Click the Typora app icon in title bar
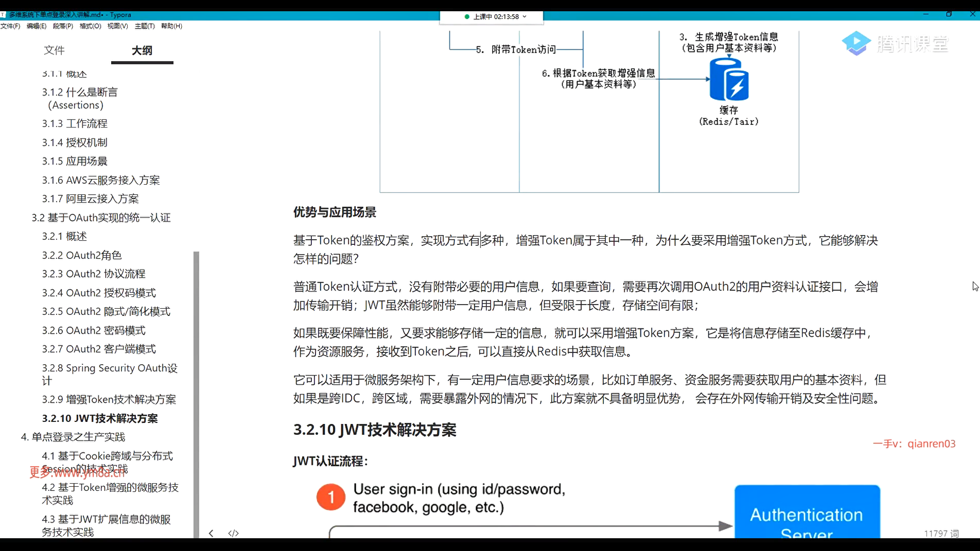Image resolution: width=980 pixels, height=551 pixels. click(x=3, y=15)
